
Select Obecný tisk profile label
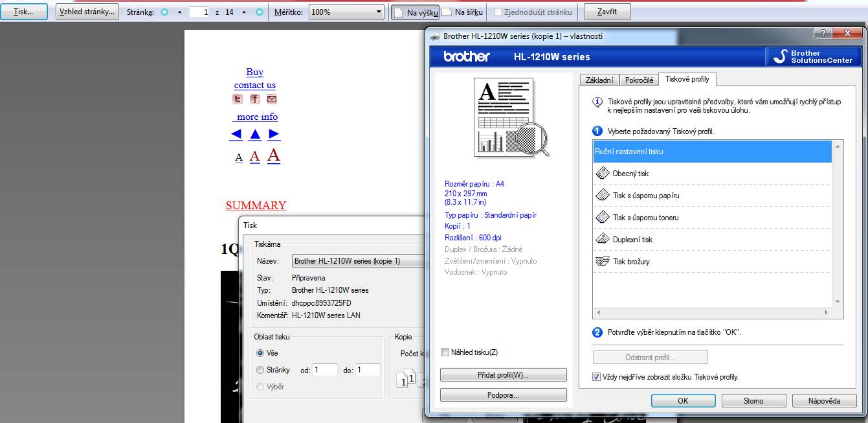tap(630, 174)
